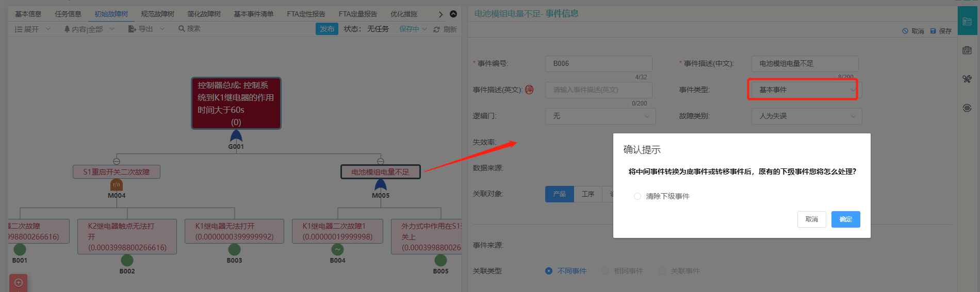Switch to the 基本事件清单 tab

[254, 14]
